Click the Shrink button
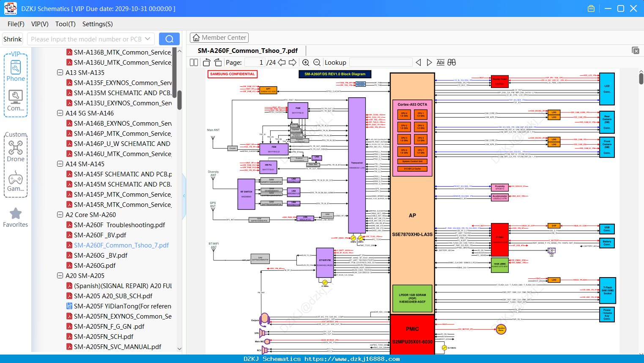The height and width of the screenshot is (363, 644). 12,39
